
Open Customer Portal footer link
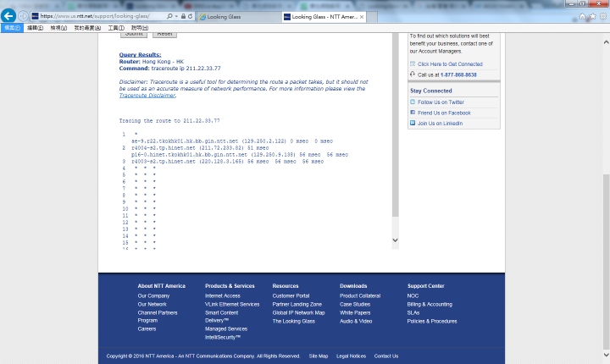[291, 296]
